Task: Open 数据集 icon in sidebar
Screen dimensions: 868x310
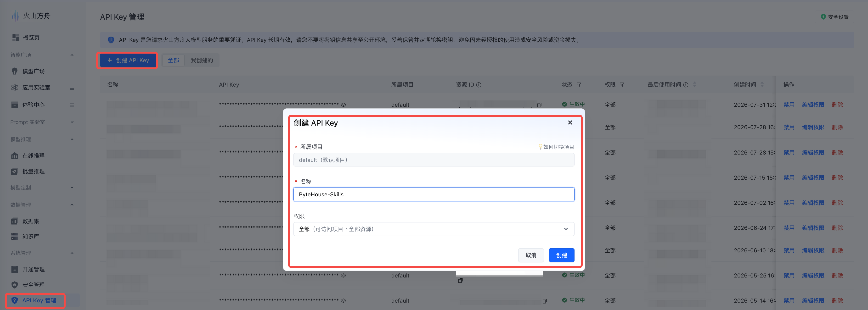Action: pos(15,221)
